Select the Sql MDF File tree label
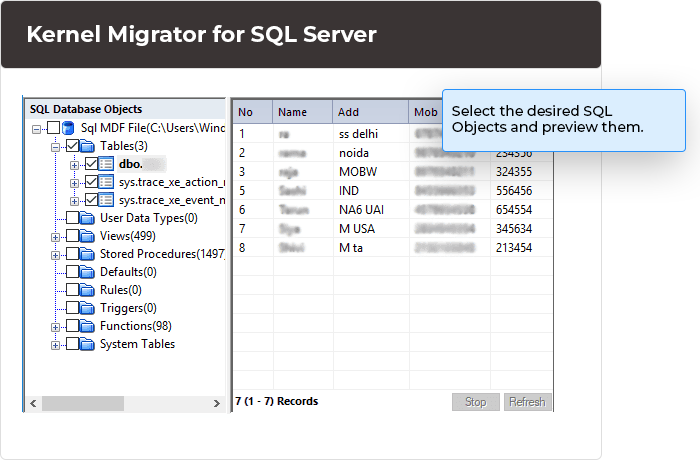 153,128
